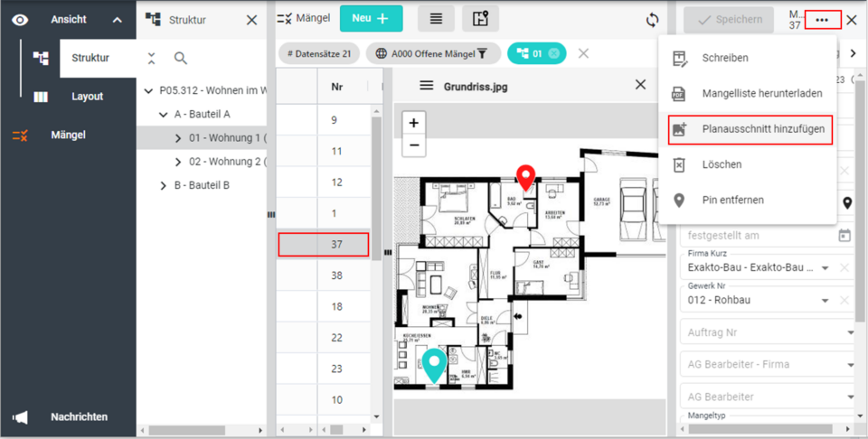Viewport: 868px width, 439px height.
Task: Open calendar picker for festgestellt am
Action: point(844,235)
